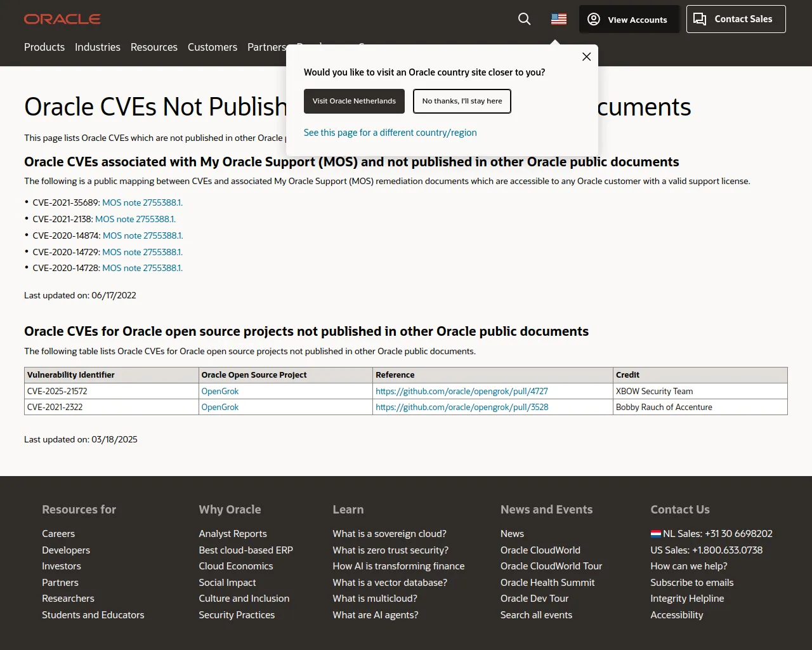Image resolution: width=812 pixels, height=650 pixels.
Task: Open Cloud Economics link
Action: click(x=236, y=566)
